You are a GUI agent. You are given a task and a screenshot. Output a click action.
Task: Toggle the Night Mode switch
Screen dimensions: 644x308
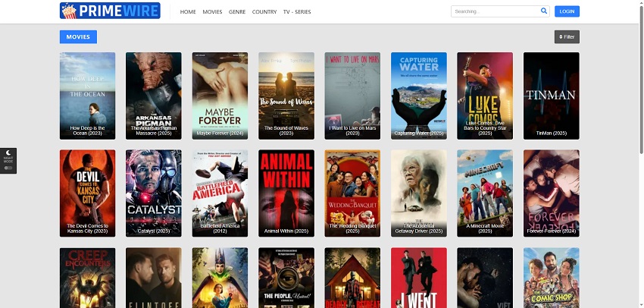click(8, 168)
